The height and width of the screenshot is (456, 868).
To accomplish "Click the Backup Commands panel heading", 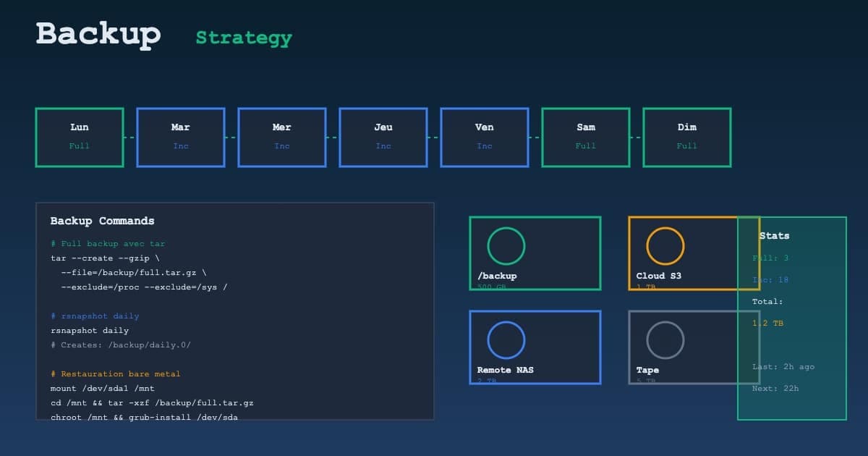I will (x=102, y=221).
